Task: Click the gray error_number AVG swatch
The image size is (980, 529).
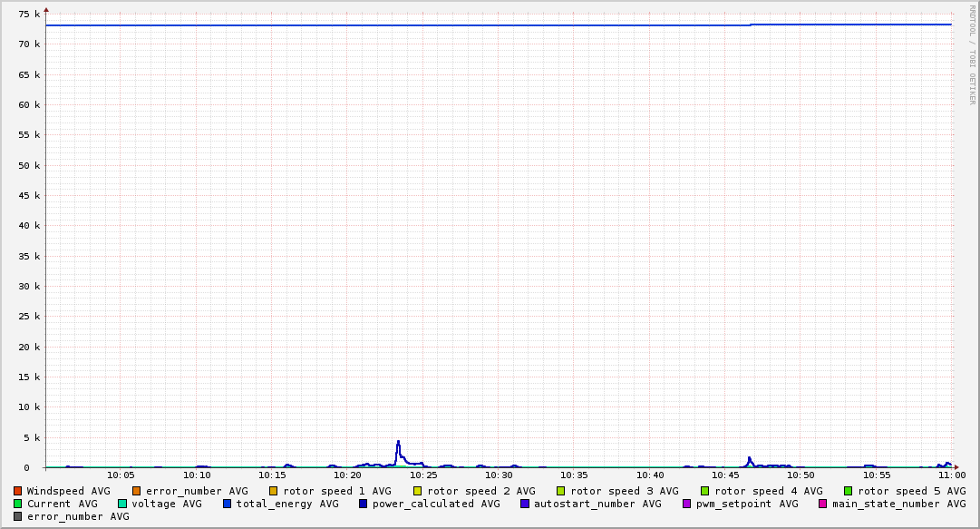Action: [18, 516]
